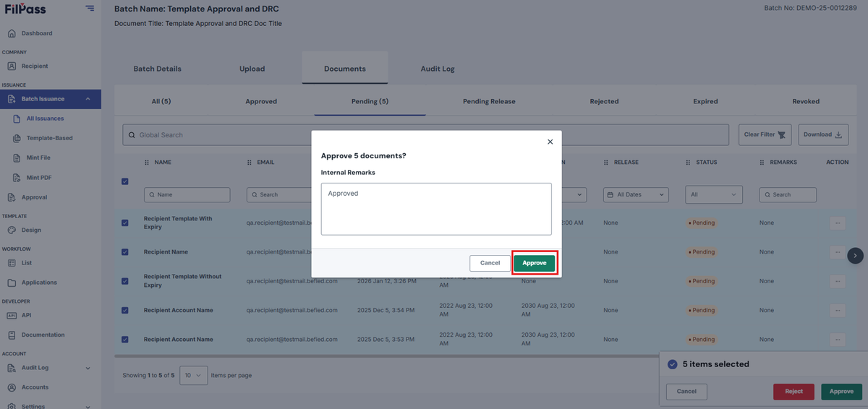This screenshot has width=868, height=409.
Task: Close the approve dialog with X
Action: click(x=550, y=142)
